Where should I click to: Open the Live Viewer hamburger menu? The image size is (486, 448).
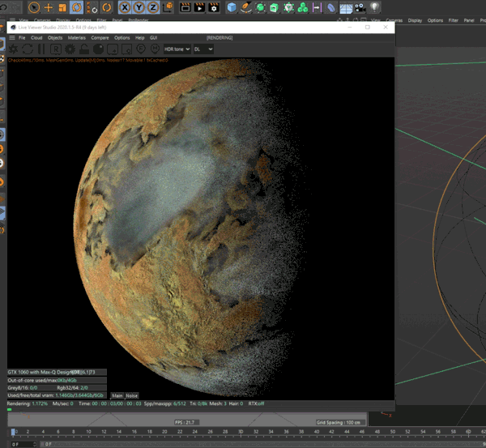pyautogui.click(x=12, y=37)
